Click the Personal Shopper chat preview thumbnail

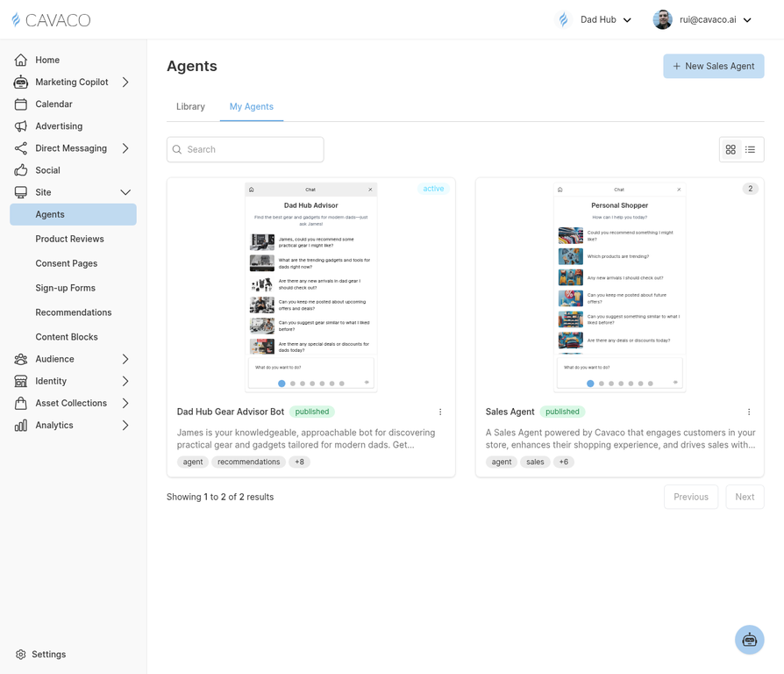[x=619, y=287]
